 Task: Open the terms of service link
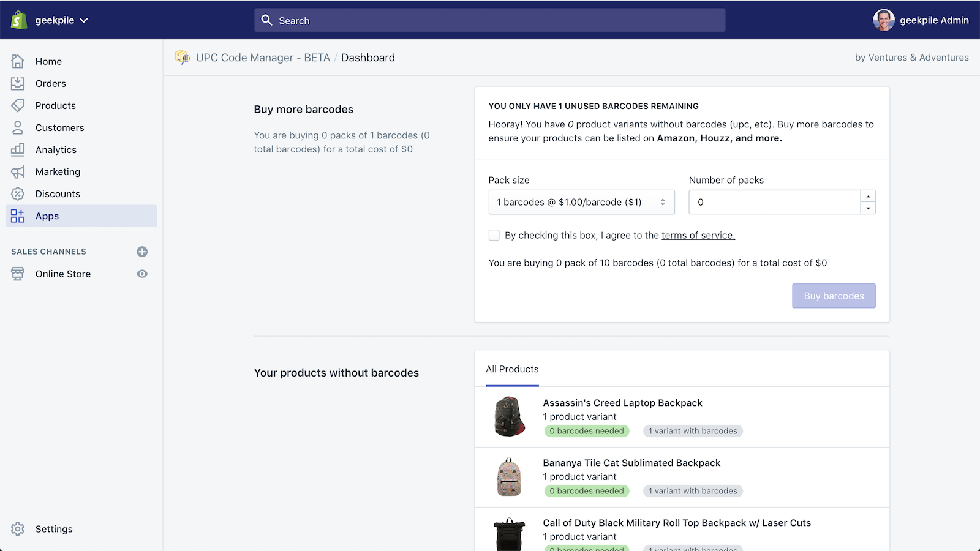698,235
